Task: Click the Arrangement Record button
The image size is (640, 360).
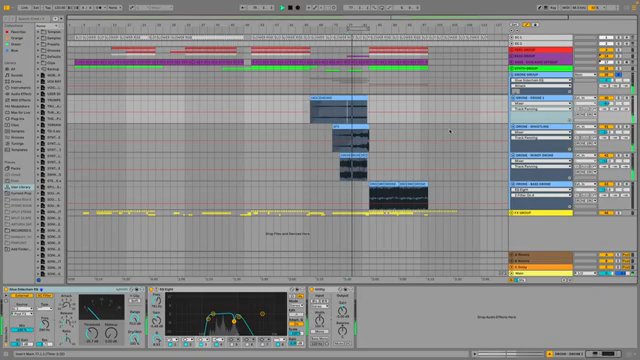Action: tap(298, 8)
